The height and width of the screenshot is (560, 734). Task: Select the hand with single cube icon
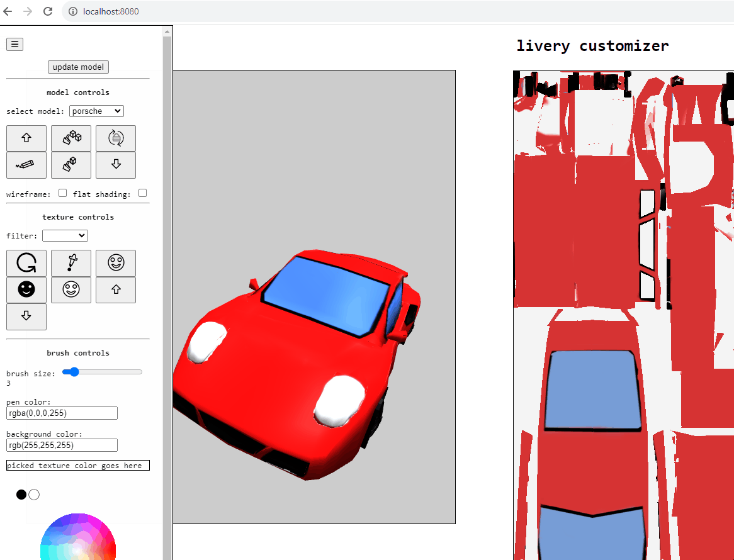(71, 165)
